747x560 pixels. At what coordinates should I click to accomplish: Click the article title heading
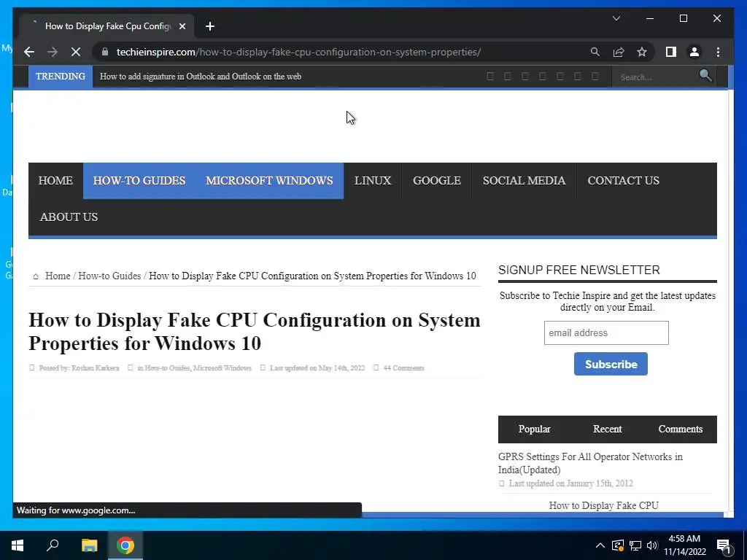pyautogui.click(x=255, y=332)
